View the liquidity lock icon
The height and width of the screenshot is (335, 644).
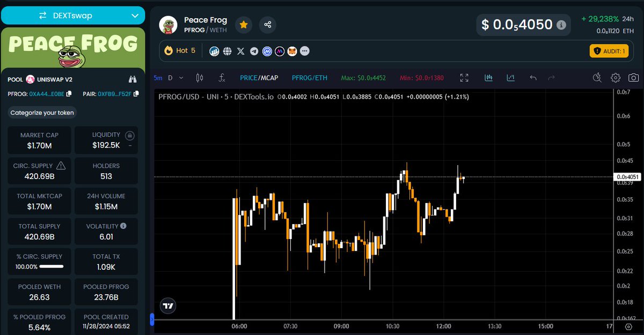pyautogui.click(x=129, y=136)
